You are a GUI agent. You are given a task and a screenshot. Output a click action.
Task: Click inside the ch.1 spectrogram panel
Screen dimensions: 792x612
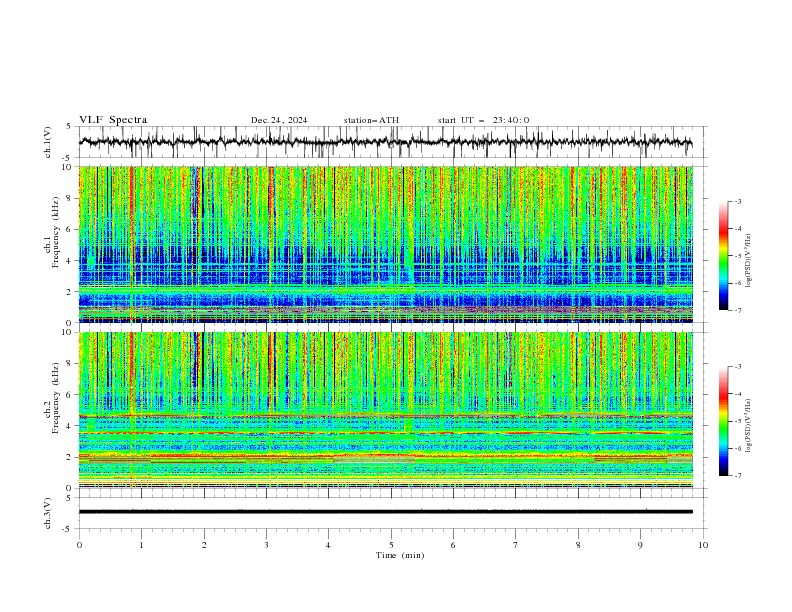point(386,244)
